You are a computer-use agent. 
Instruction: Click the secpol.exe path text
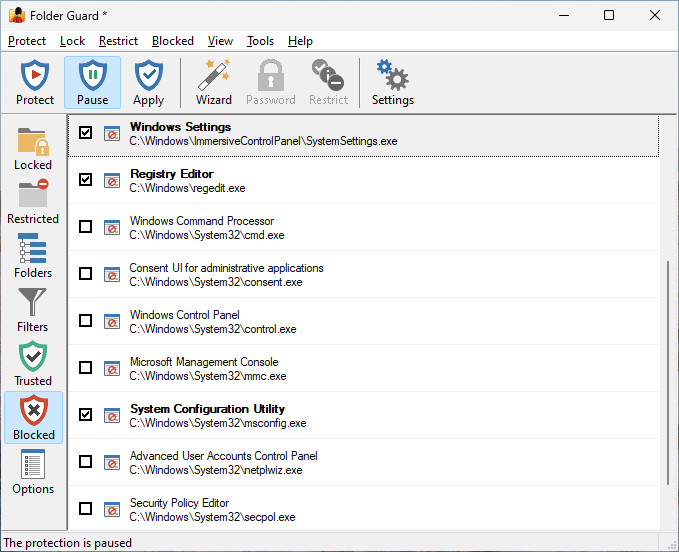tap(212, 517)
